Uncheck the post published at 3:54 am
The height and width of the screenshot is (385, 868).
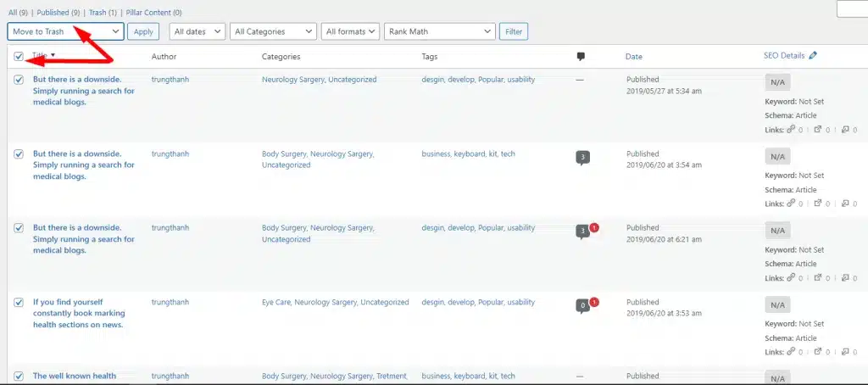tap(19, 154)
